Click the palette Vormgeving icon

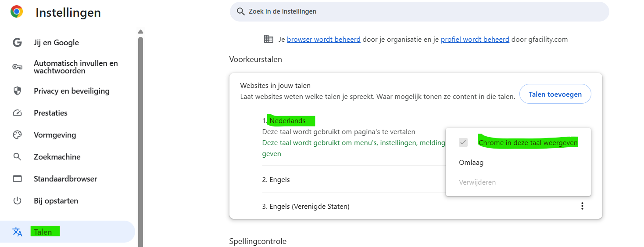[x=17, y=135]
